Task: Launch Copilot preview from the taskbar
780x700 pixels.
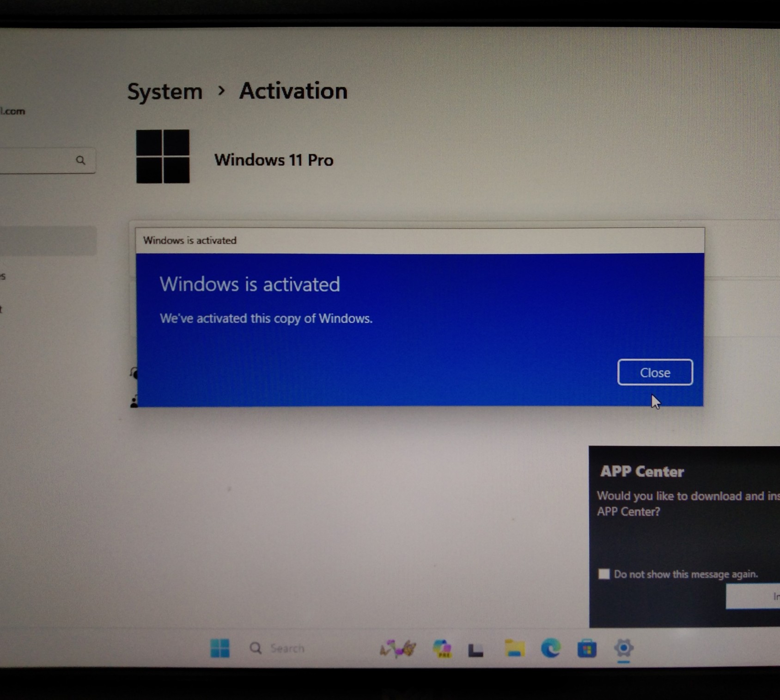Action: click(x=442, y=649)
